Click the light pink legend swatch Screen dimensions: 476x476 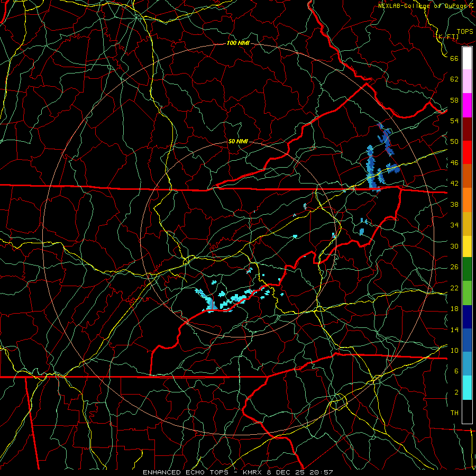467,81
